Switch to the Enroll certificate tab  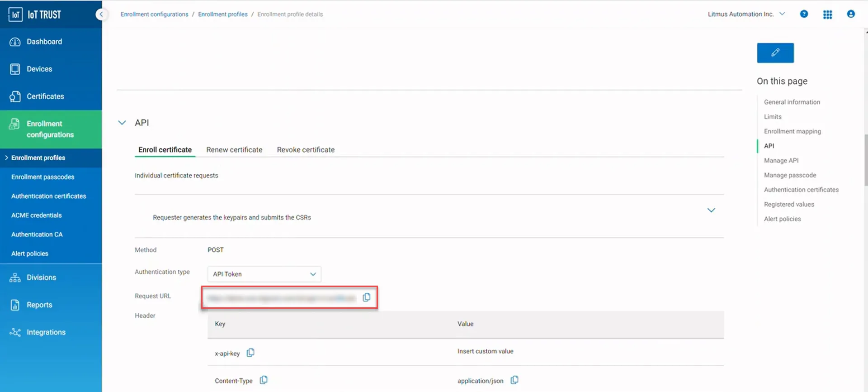(x=165, y=150)
